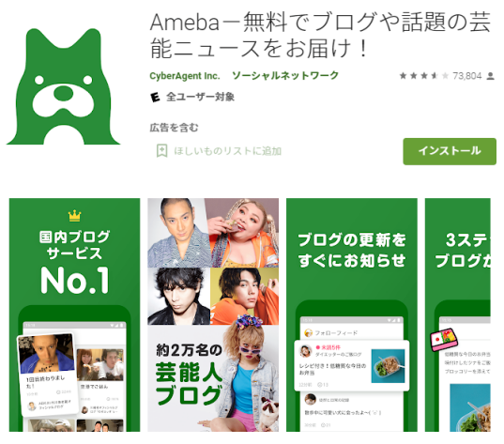Open the 国内ブログサービス No.1 screenshot
This screenshot has width=504, height=444.
click(x=74, y=314)
